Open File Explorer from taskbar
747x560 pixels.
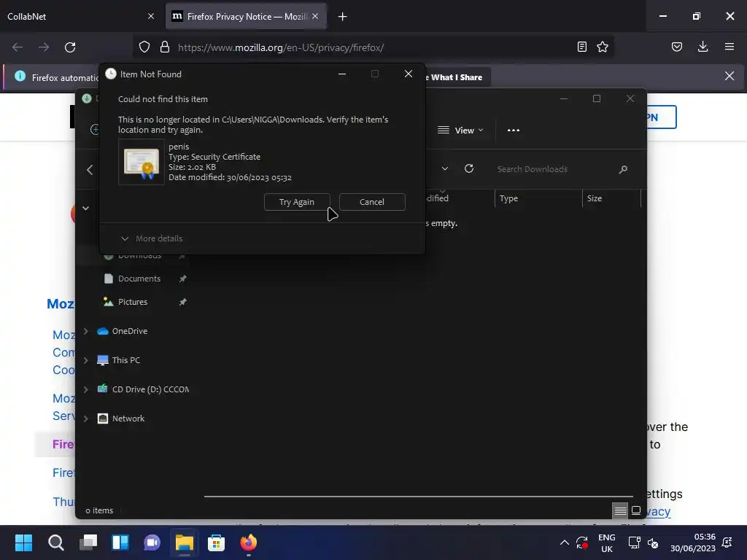[184, 542]
